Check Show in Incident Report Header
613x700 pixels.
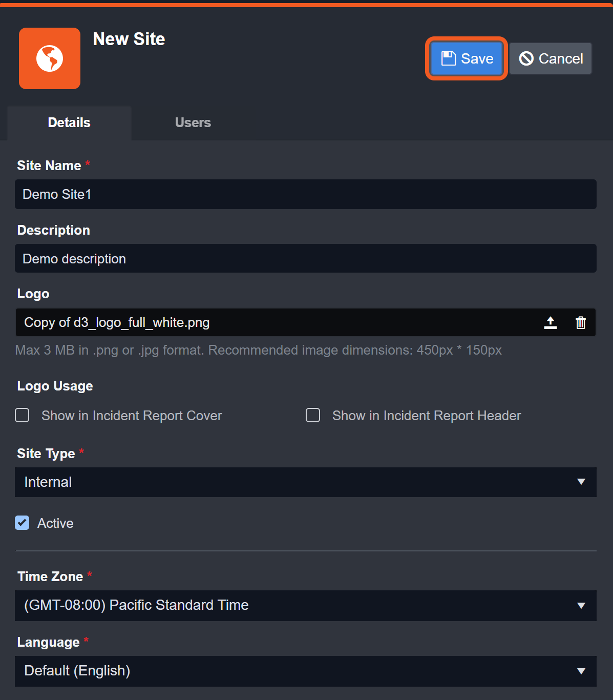313,415
